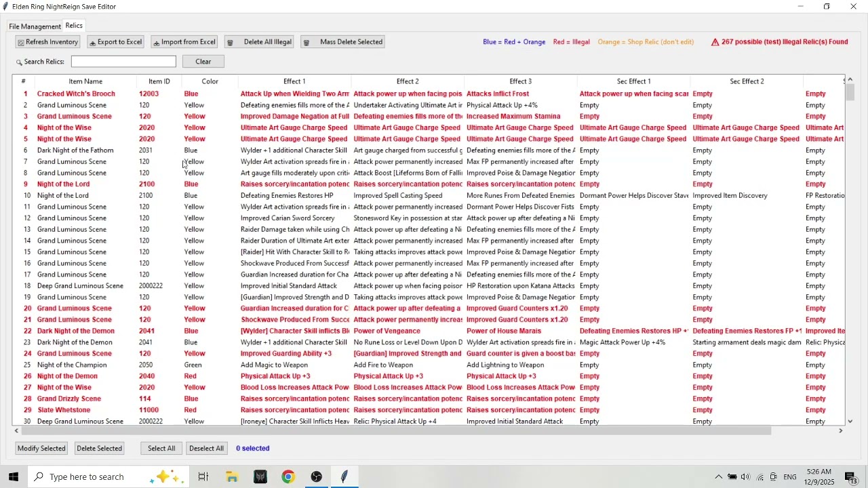Select row 29 Slate Whetstone
Viewport: 868px width, 488px height.
(x=429, y=411)
